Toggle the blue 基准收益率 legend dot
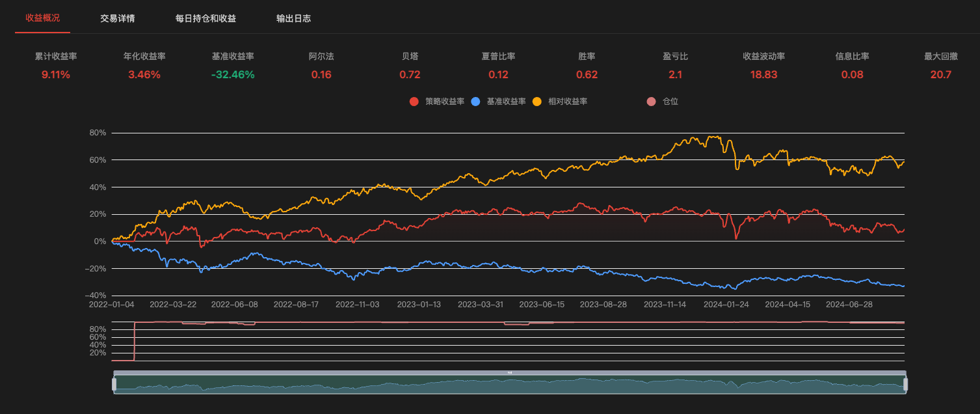 pyautogui.click(x=475, y=102)
